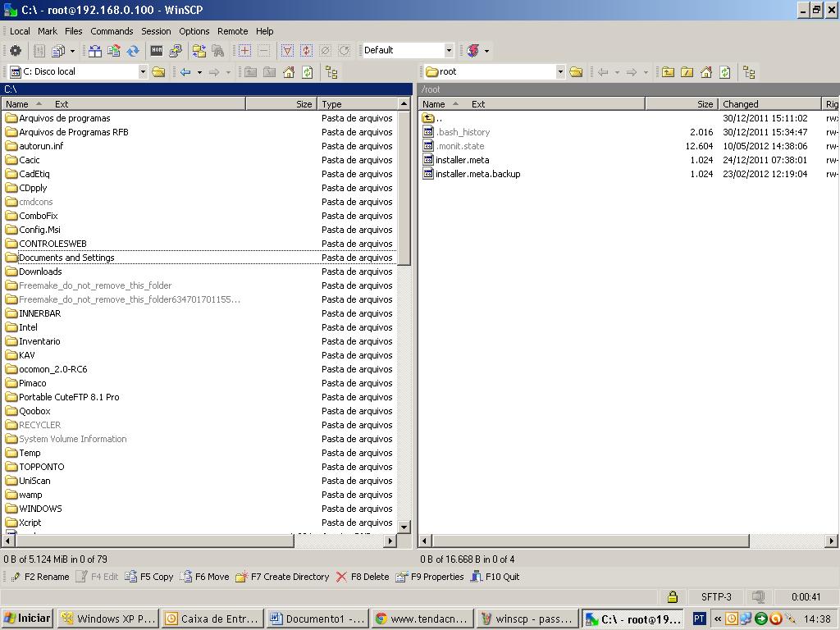Sort local panel by Name column header
Screen dimensions: 840x630
(123, 104)
